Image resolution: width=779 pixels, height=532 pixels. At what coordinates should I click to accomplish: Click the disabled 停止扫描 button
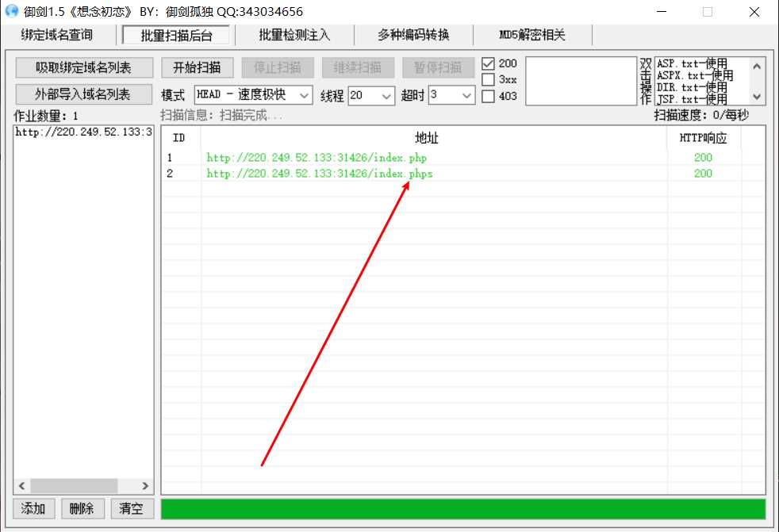(277, 67)
